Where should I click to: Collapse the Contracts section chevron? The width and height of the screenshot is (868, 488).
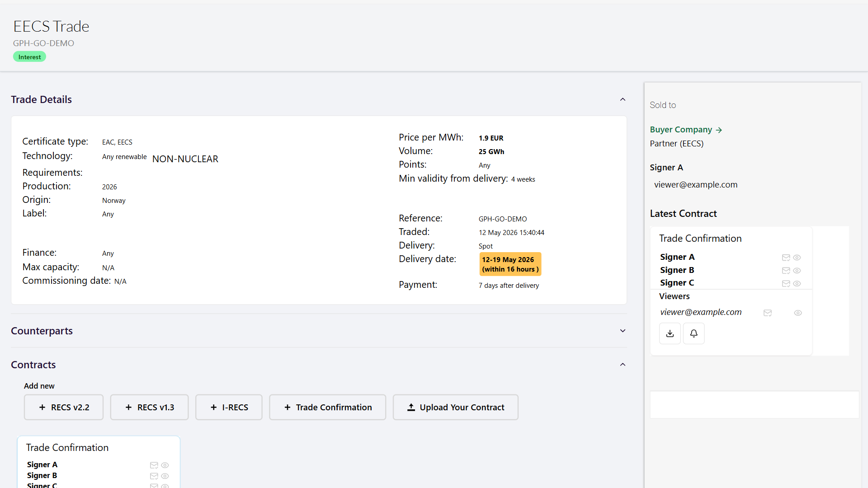623,365
